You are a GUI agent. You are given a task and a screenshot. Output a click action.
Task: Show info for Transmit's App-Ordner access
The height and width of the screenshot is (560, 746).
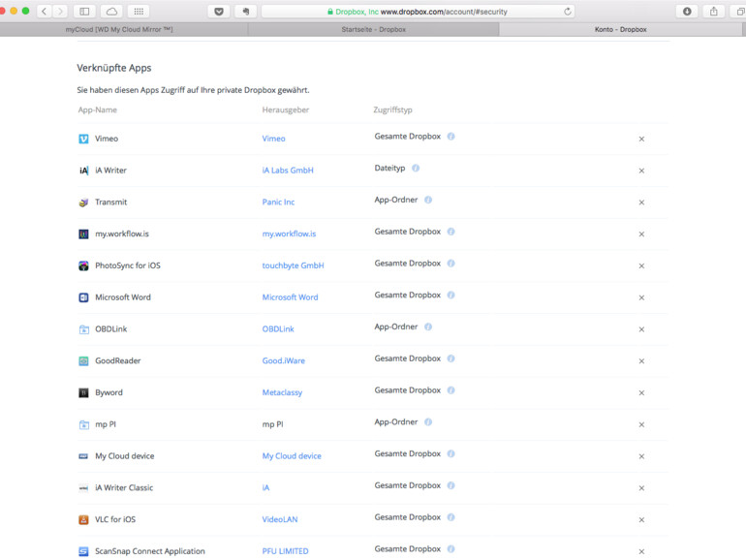click(428, 200)
